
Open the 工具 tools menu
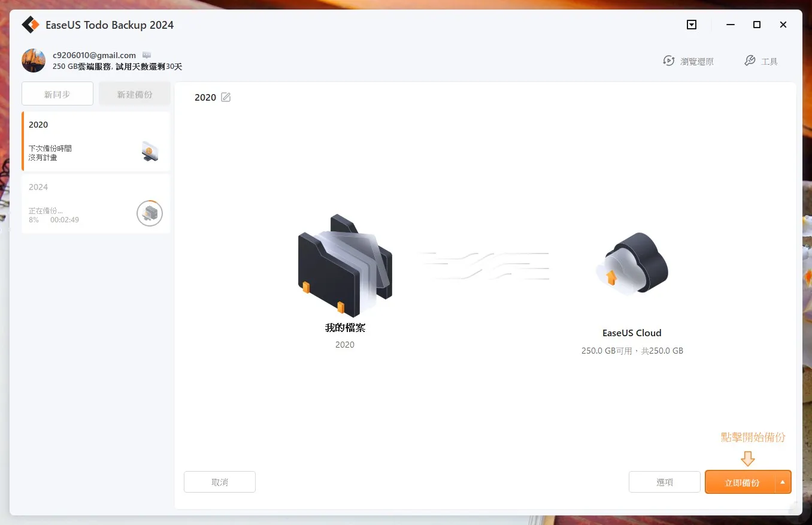click(x=761, y=61)
